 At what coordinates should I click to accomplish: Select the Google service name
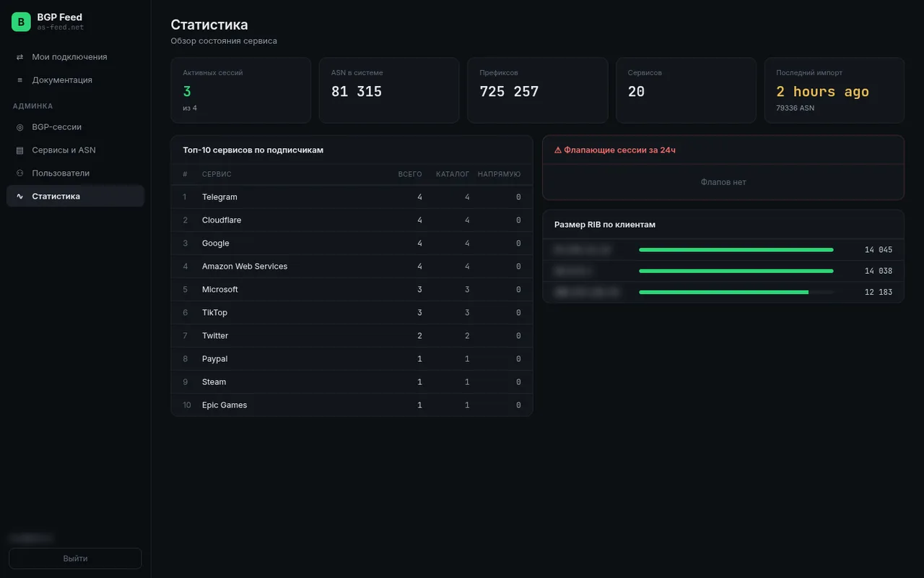[x=216, y=243]
